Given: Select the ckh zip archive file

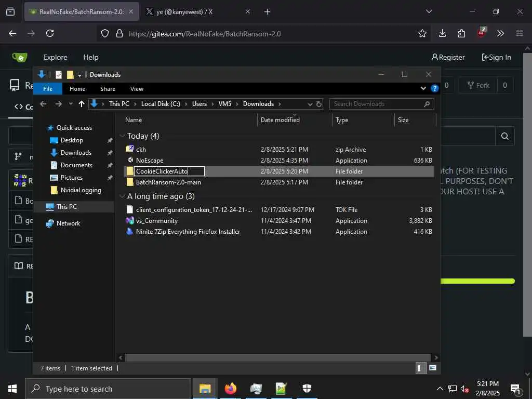Looking at the screenshot, I should coord(278,149).
